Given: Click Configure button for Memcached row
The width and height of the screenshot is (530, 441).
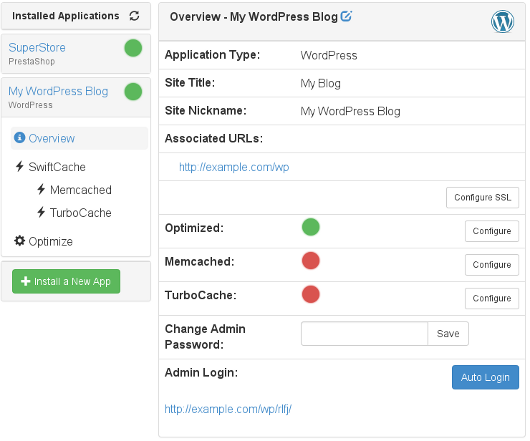Looking at the screenshot, I should (492, 265).
